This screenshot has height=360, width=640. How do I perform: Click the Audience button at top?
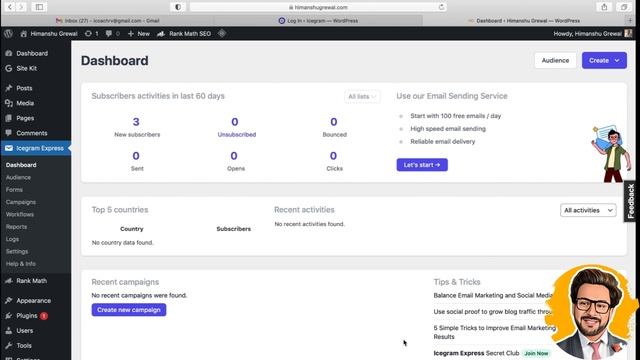coord(555,60)
